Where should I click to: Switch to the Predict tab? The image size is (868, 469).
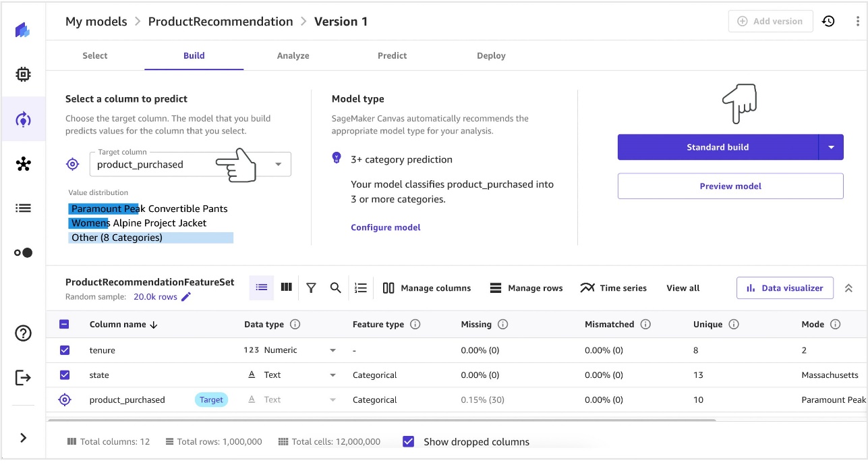coord(393,55)
